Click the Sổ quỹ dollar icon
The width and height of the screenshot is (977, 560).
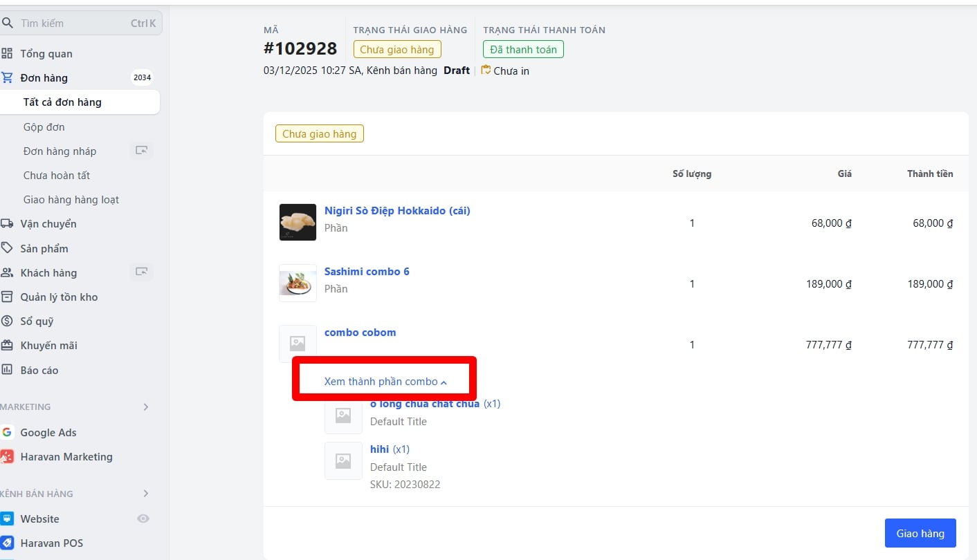tap(7, 321)
